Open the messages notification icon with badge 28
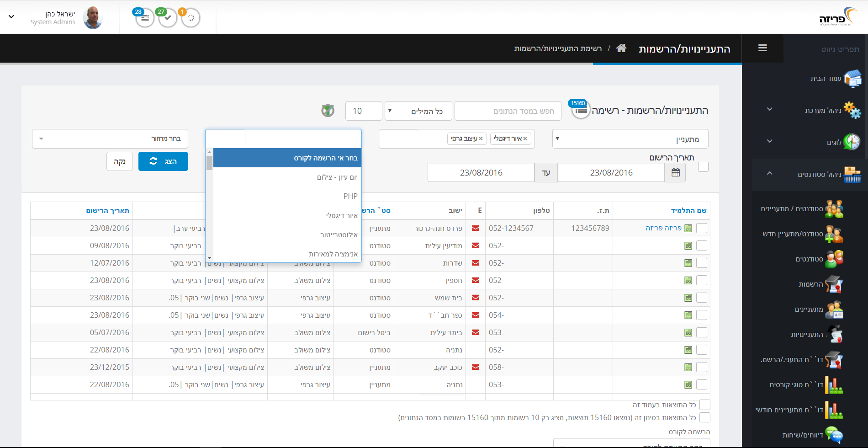This screenshot has width=868, height=448. tap(145, 18)
